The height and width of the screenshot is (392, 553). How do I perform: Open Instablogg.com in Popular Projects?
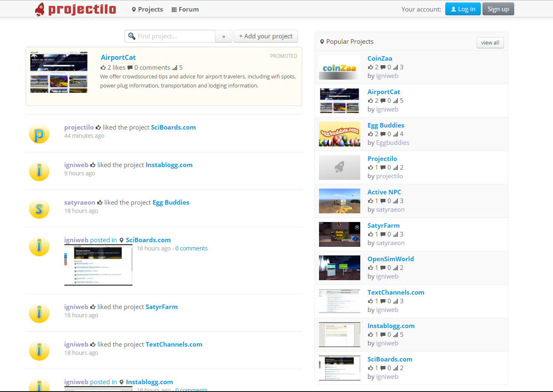[391, 326]
